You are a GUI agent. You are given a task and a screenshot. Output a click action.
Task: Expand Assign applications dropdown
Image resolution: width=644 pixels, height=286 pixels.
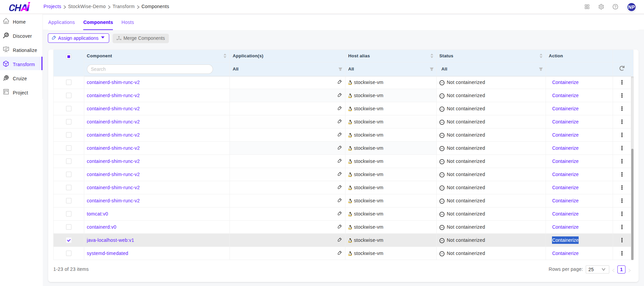[79, 38]
